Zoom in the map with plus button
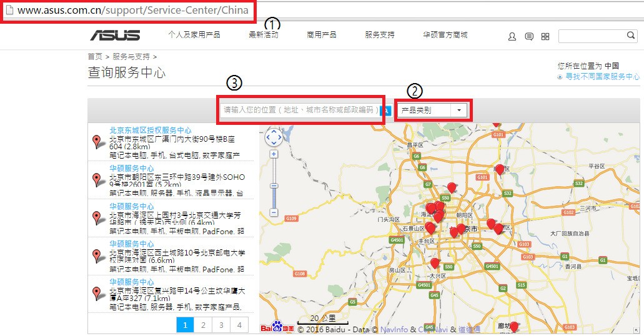Screen dimensions: 644x336 click(x=274, y=154)
